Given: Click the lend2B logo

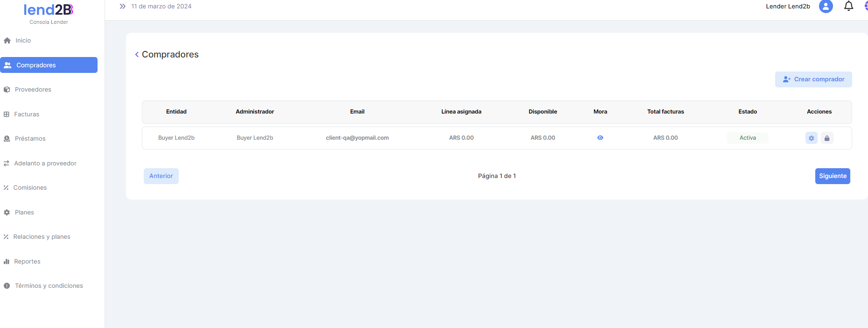Looking at the screenshot, I should click(49, 10).
